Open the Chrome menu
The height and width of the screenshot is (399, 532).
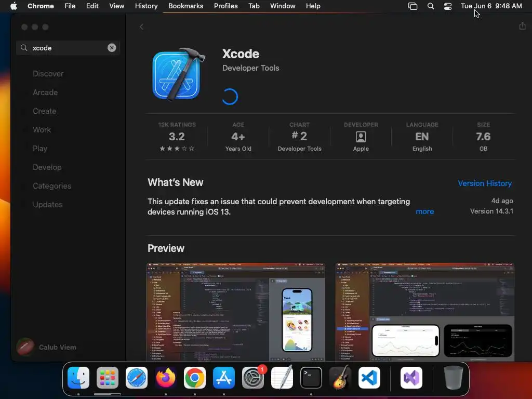[41, 6]
